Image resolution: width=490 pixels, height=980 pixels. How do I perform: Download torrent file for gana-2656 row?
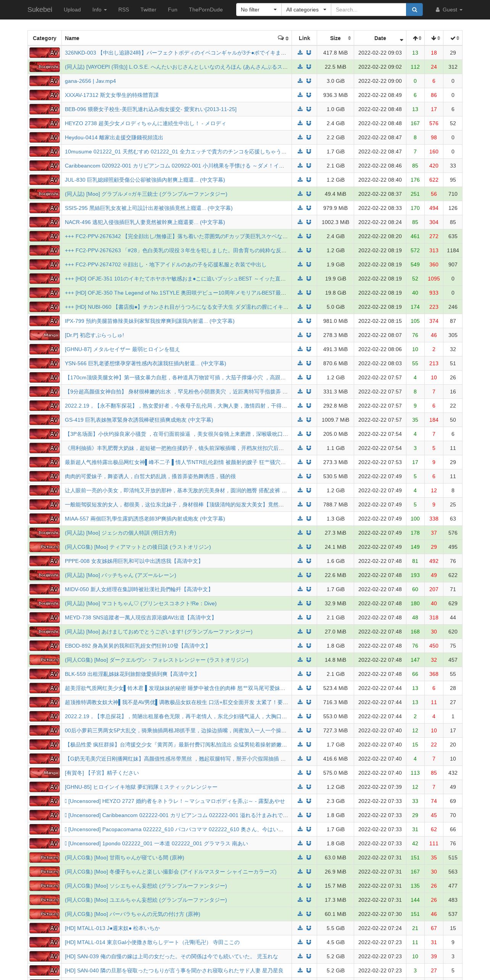click(x=300, y=81)
